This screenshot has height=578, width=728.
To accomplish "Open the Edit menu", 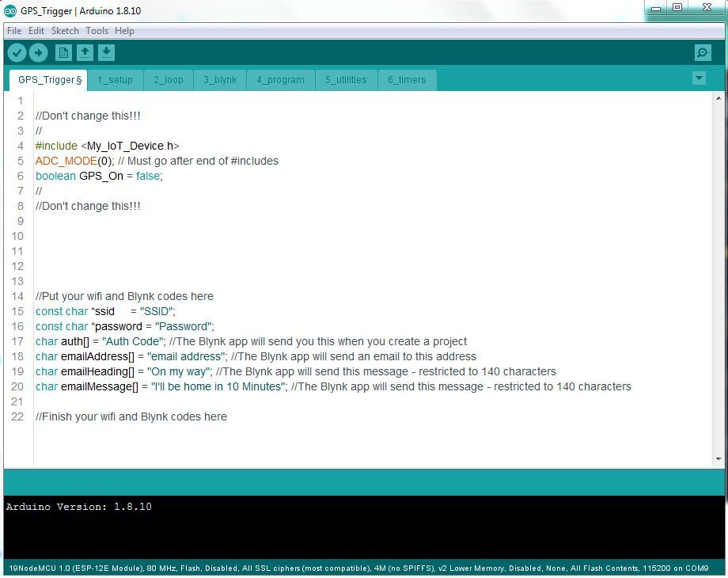I will click(x=36, y=31).
